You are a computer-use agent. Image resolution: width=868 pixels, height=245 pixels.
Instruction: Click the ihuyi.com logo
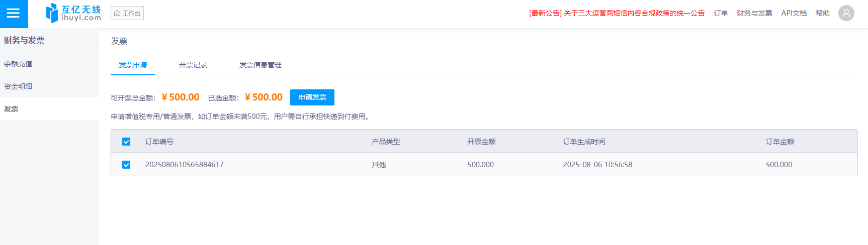(x=73, y=14)
